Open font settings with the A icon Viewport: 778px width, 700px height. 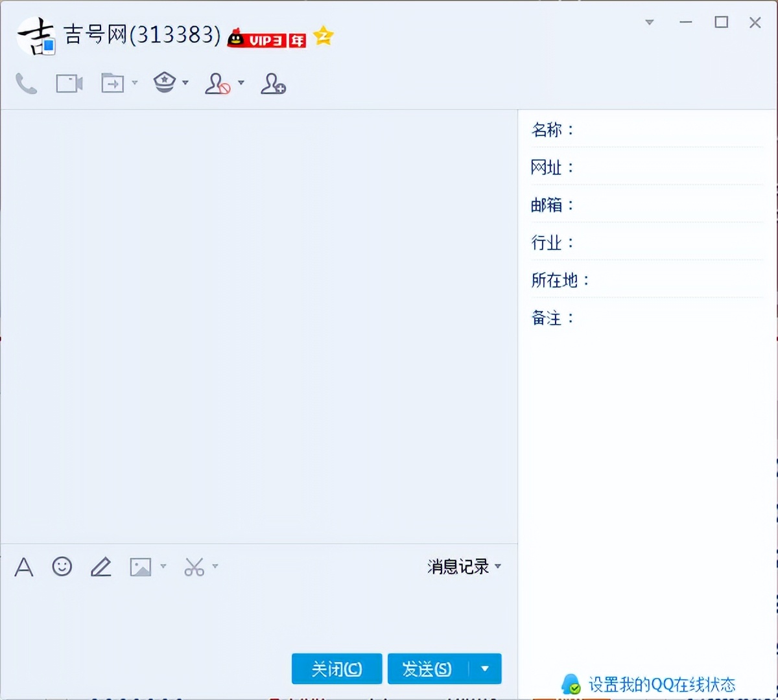click(x=23, y=566)
